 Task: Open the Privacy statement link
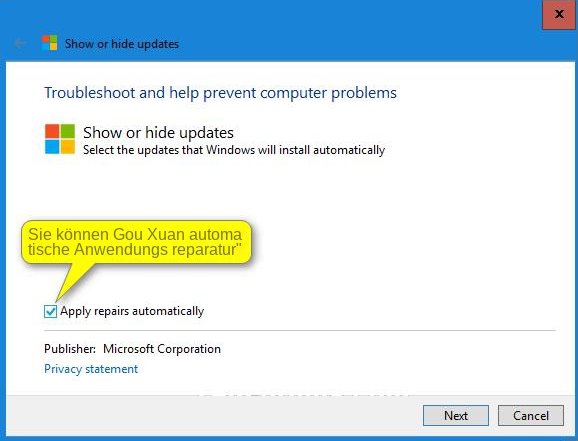91,369
